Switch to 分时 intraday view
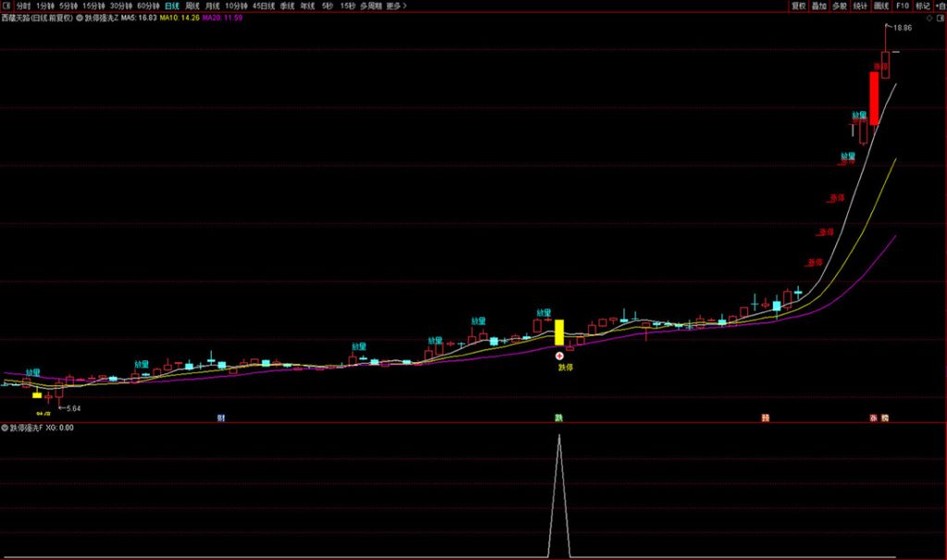The image size is (947, 560). pos(23,6)
